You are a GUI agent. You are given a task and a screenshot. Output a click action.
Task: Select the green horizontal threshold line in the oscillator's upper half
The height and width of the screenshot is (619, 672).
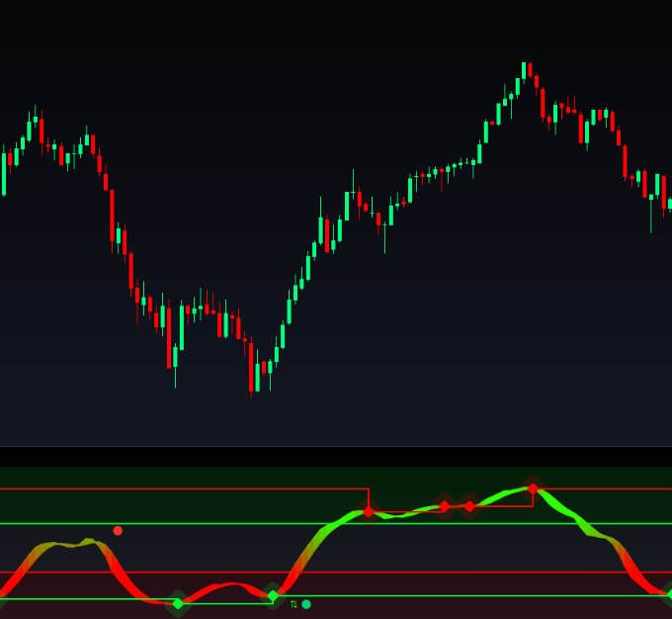(336, 524)
